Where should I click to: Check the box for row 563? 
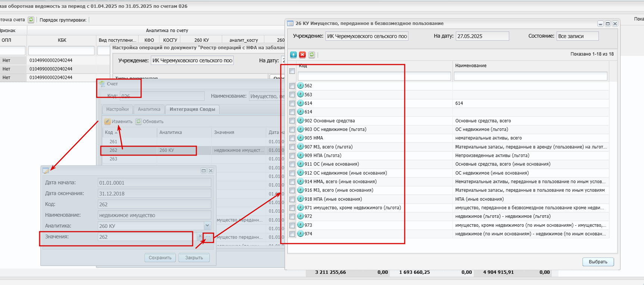tap(292, 95)
